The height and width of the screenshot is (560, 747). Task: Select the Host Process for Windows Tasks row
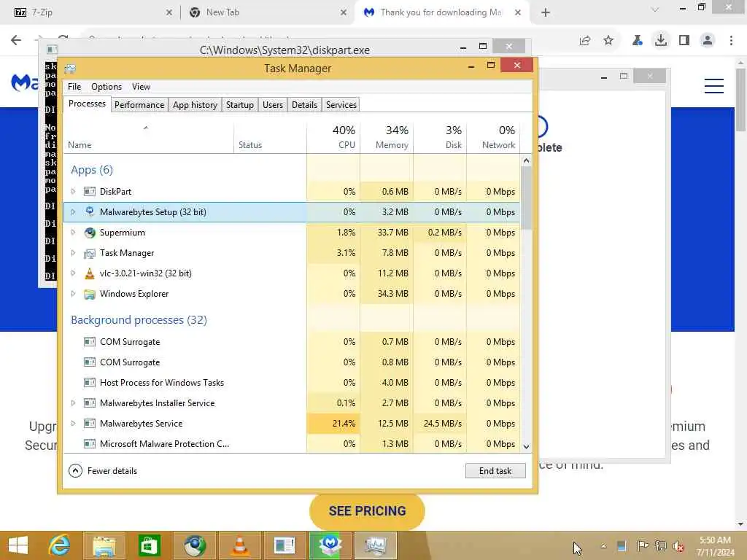point(292,383)
